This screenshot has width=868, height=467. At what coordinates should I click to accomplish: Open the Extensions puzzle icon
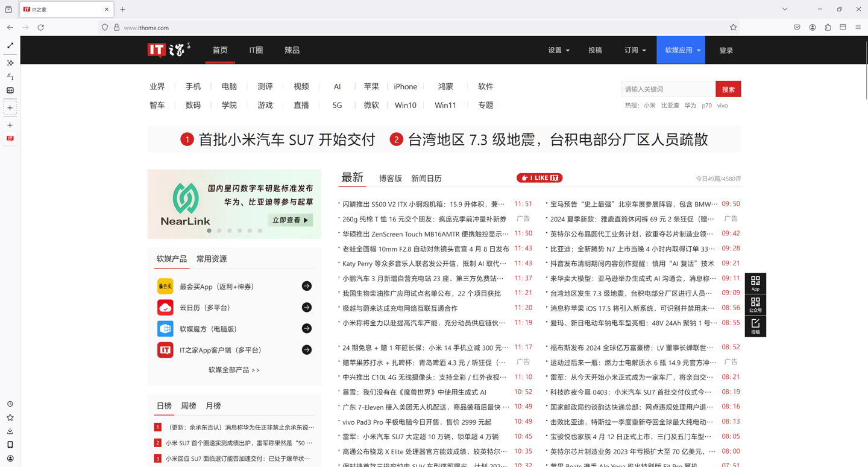pyautogui.click(x=828, y=28)
